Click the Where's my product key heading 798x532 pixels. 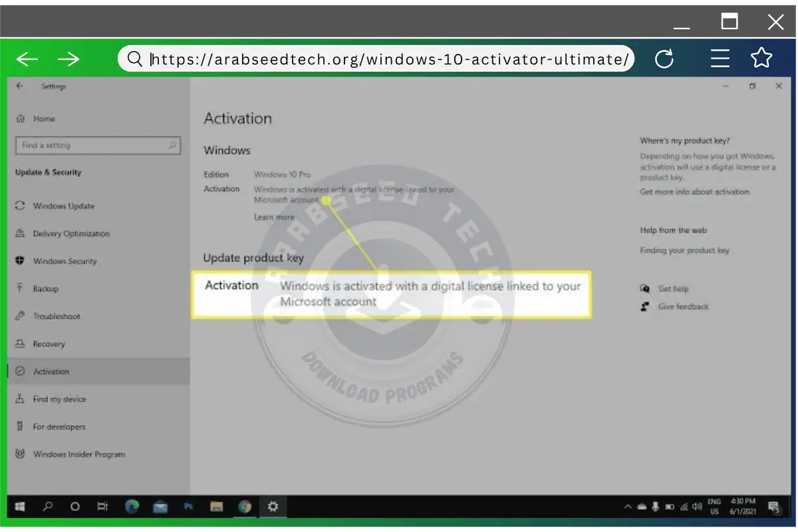pos(685,141)
